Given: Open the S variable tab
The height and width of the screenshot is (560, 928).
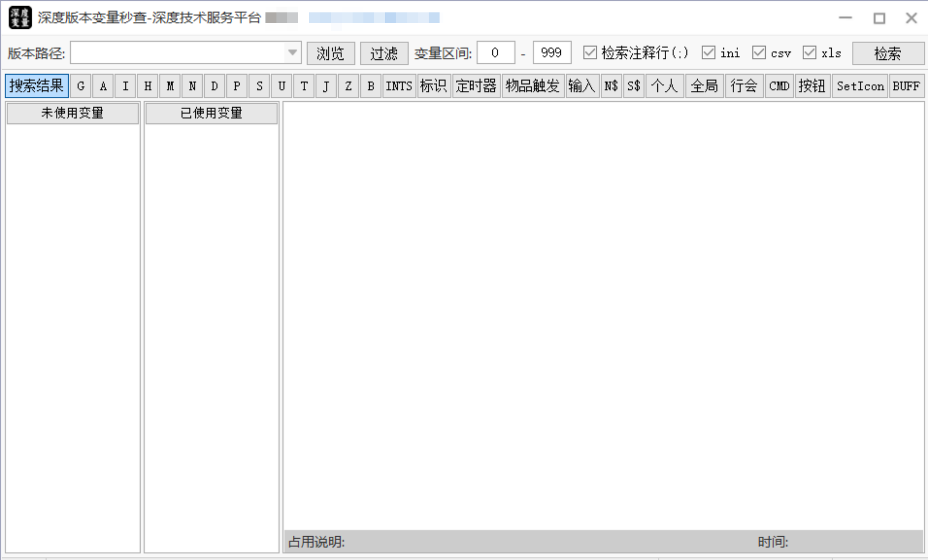Looking at the screenshot, I should (x=259, y=86).
